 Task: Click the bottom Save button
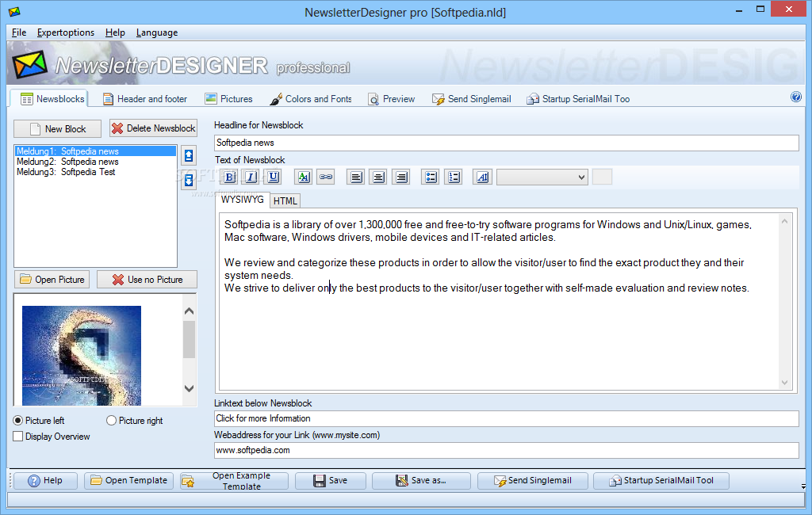331,481
